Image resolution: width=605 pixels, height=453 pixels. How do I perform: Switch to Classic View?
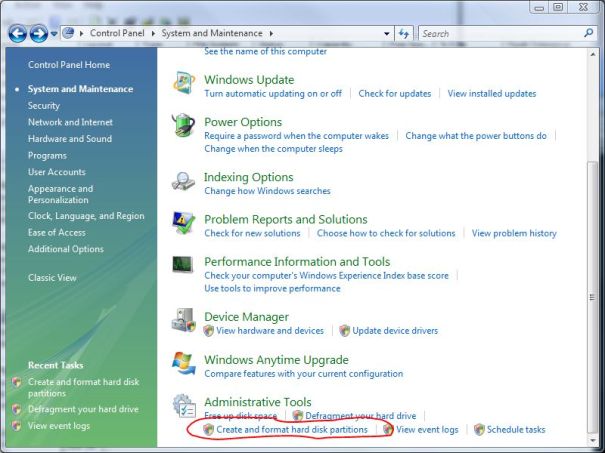pos(52,278)
